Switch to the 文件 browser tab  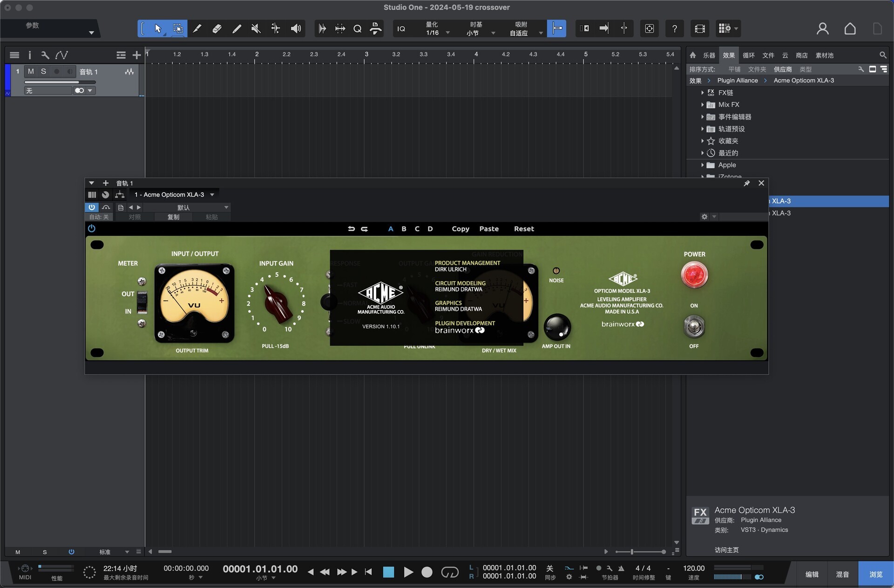768,55
